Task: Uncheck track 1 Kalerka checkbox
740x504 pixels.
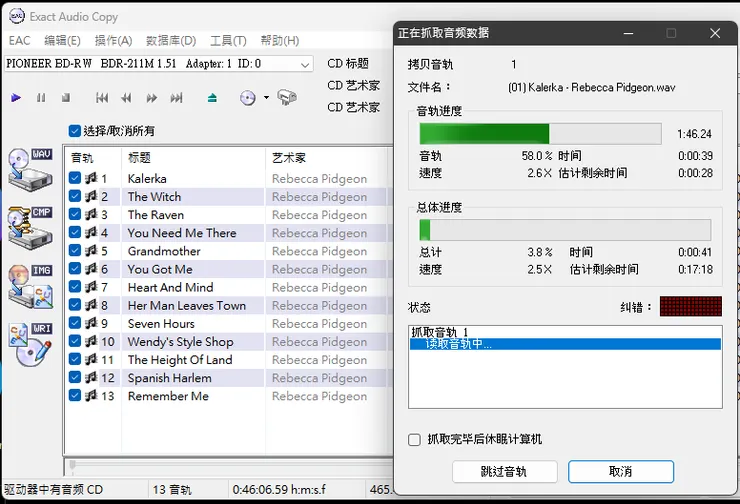Action: tap(75, 178)
